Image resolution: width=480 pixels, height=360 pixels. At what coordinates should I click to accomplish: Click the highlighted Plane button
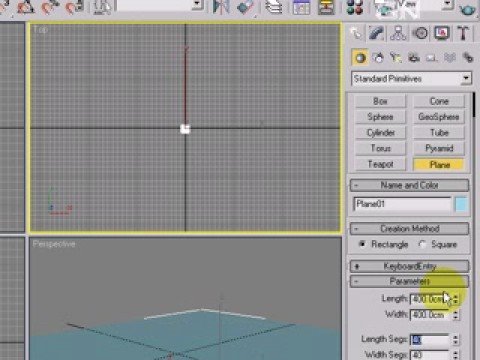[x=439, y=164]
